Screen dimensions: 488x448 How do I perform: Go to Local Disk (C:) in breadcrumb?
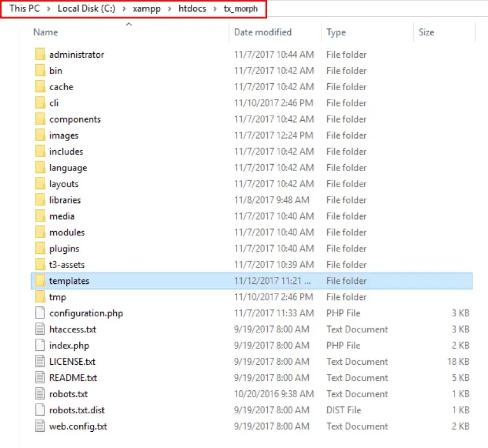point(87,9)
